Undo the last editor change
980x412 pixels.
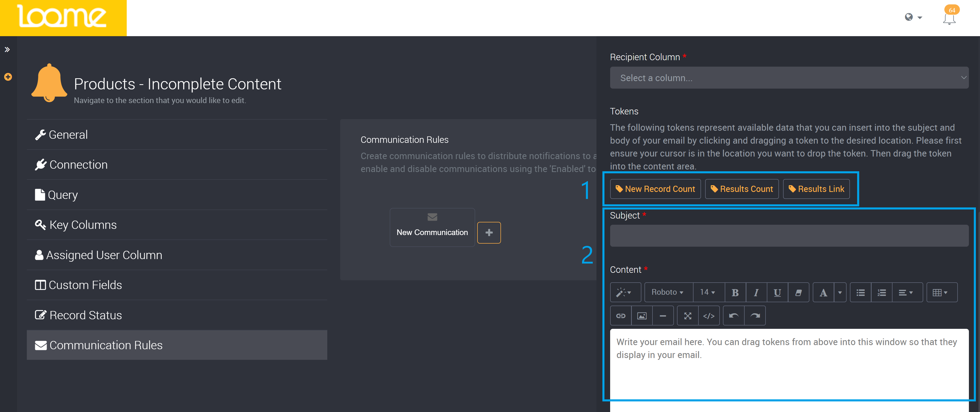pos(734,315)
